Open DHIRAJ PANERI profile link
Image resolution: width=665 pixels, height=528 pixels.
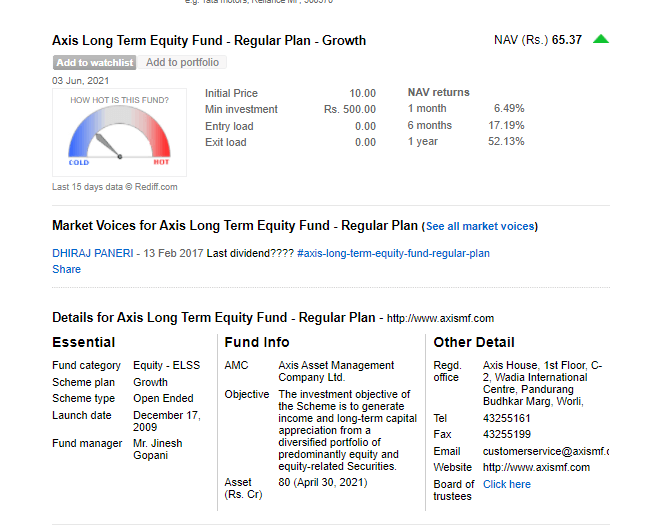92,253
